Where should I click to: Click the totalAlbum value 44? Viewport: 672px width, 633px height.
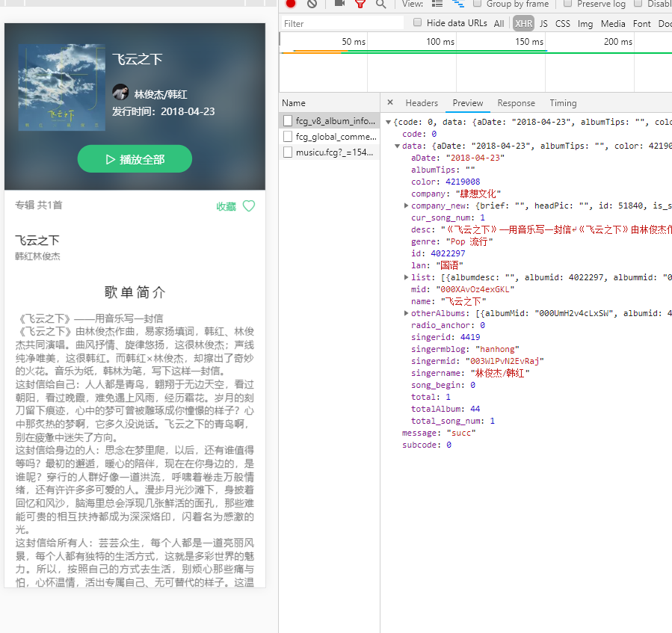coord(475,409)
